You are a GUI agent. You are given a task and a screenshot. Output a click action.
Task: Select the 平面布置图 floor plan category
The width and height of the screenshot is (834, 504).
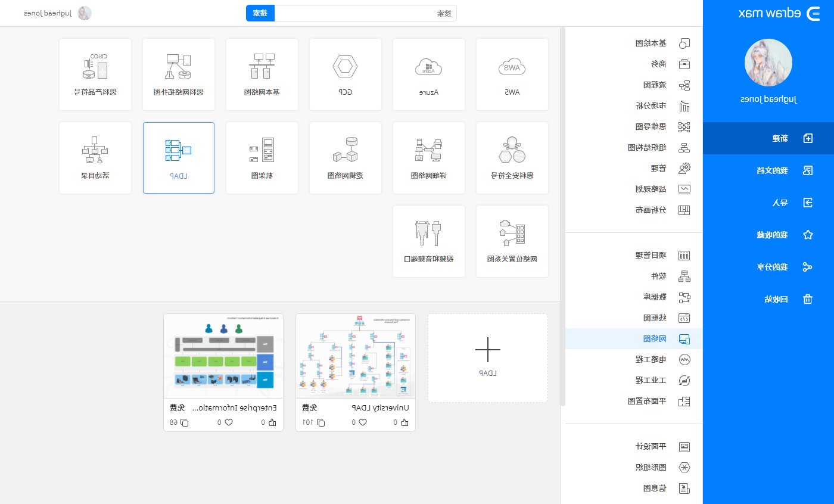coord(634,401)
